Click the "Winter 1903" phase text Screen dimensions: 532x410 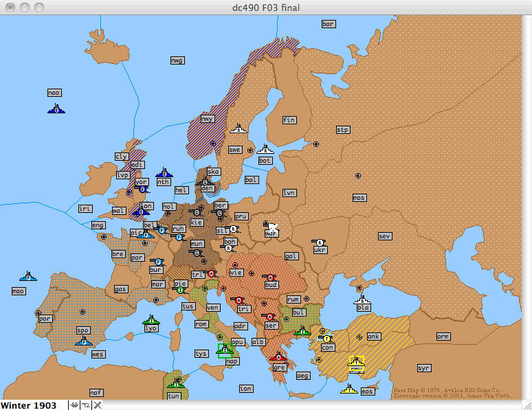click(x=29, y=405)
